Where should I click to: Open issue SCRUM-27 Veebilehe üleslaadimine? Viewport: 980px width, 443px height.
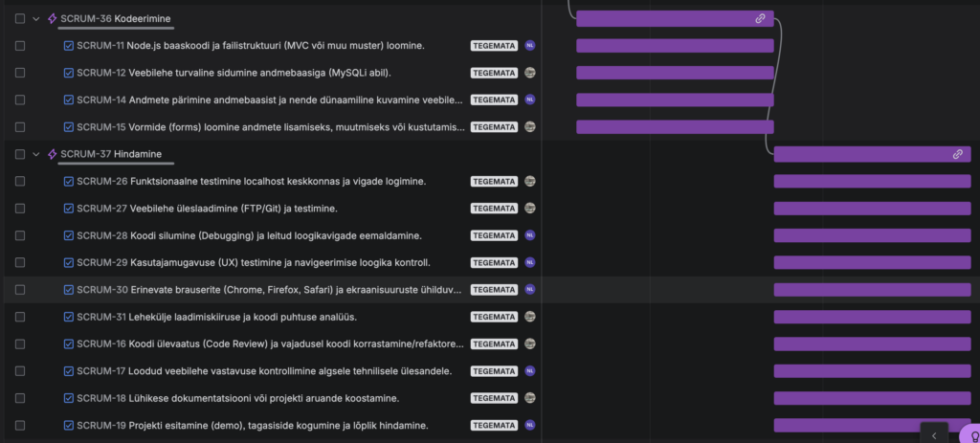point(207,208)
